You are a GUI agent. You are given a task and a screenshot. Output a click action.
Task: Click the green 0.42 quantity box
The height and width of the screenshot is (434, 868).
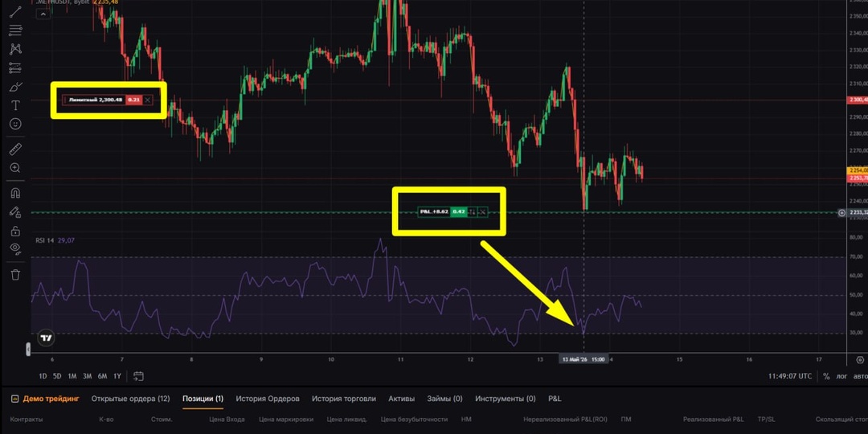(458, 211)
